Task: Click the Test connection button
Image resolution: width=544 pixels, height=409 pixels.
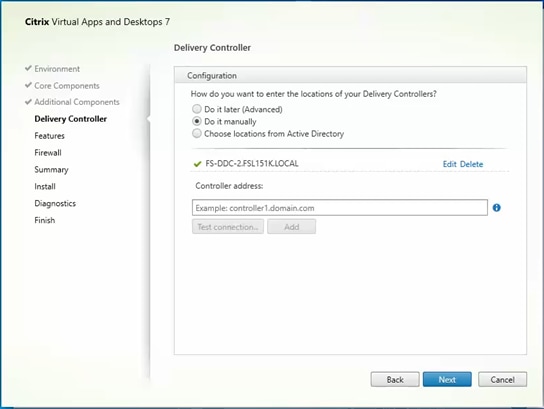Action: [228, 227]
